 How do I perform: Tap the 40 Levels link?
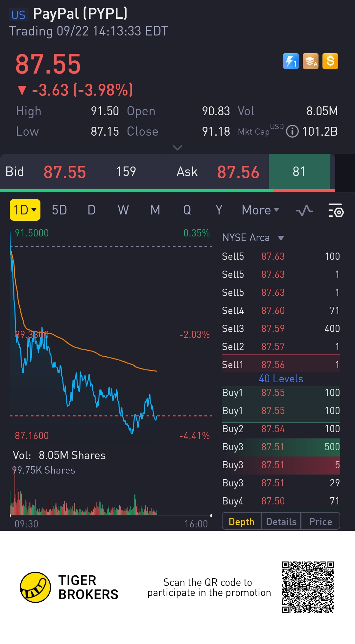pyautogui.click(x=281, y=379)
